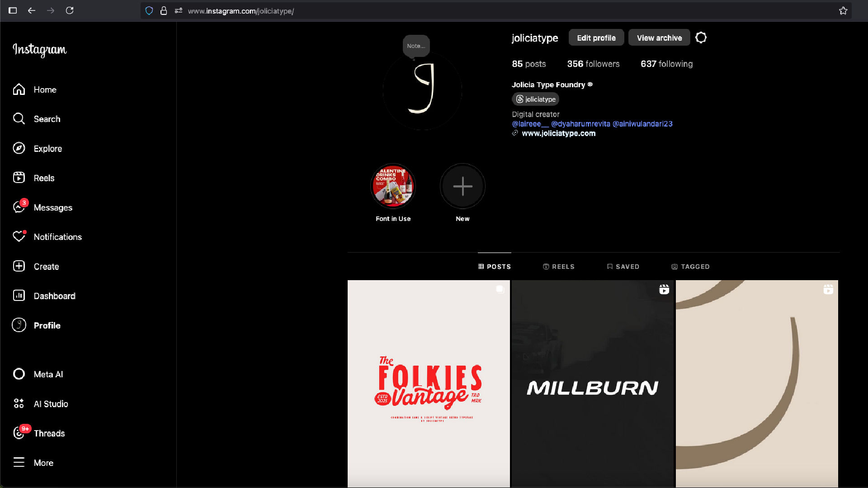Open the Millburn reel post
This screenshot has width=868, height=488.
pyautogui.click(x=593, y=384)
